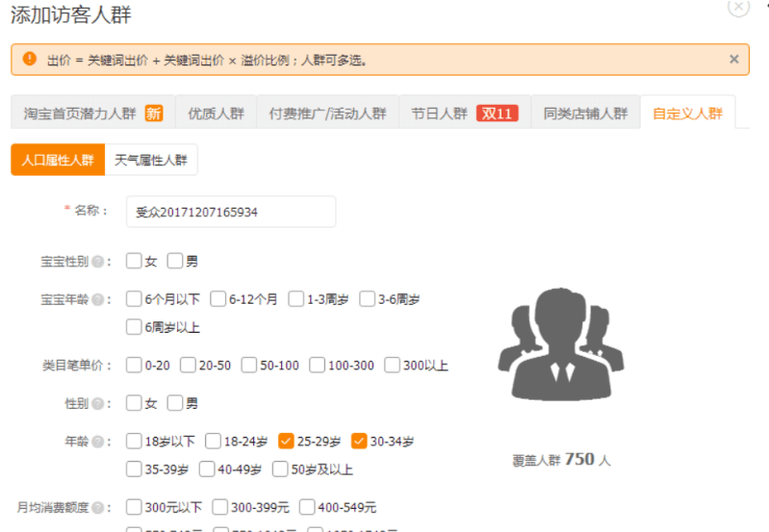Open 付费推广/活动人群 tab
The height and width of the screenshot is (532, 769).
(x=327, y=114)
